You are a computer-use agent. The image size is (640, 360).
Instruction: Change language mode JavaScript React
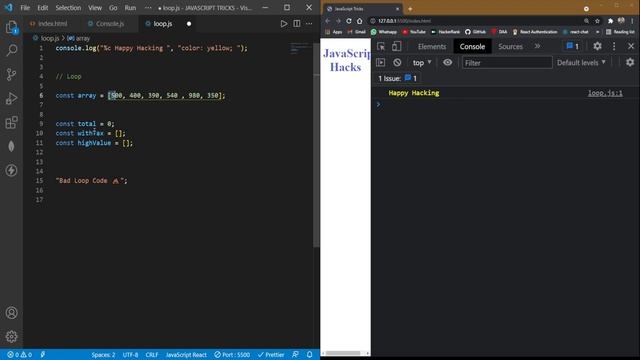pyautogui.click(x=186, y=355)
